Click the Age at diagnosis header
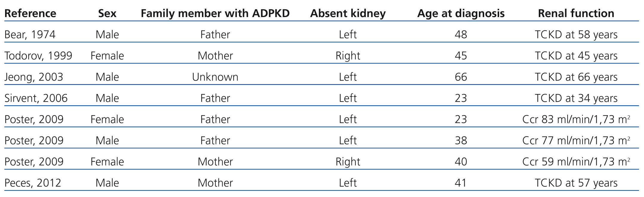Screen dimensions: 644x197 click(x=461, y=13)
